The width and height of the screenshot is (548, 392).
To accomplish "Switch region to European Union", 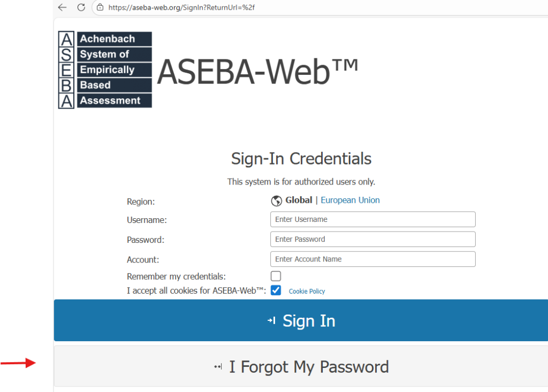I will click(x=350, y=200).
